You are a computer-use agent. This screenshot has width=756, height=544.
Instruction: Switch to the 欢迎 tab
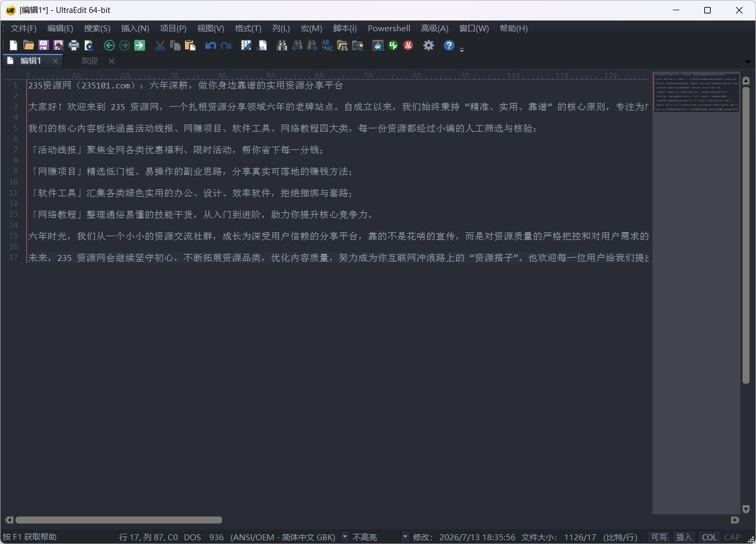point(90,61)
